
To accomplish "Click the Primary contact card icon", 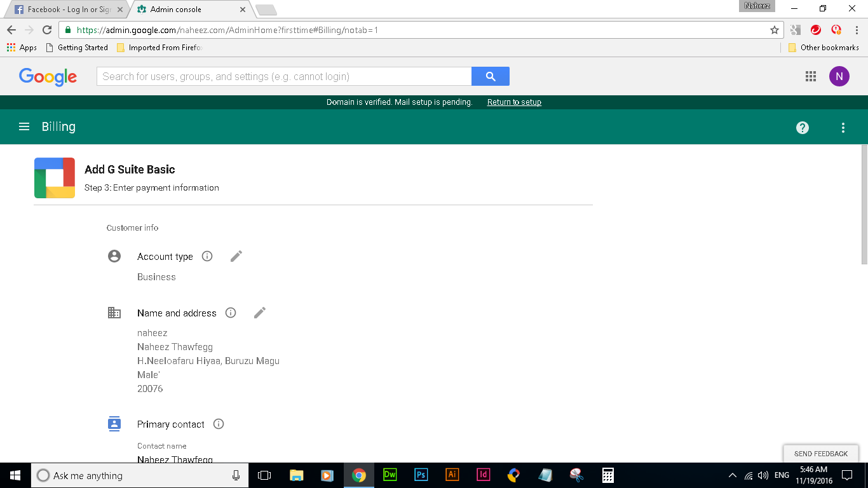I will click(x=114, y=424).
